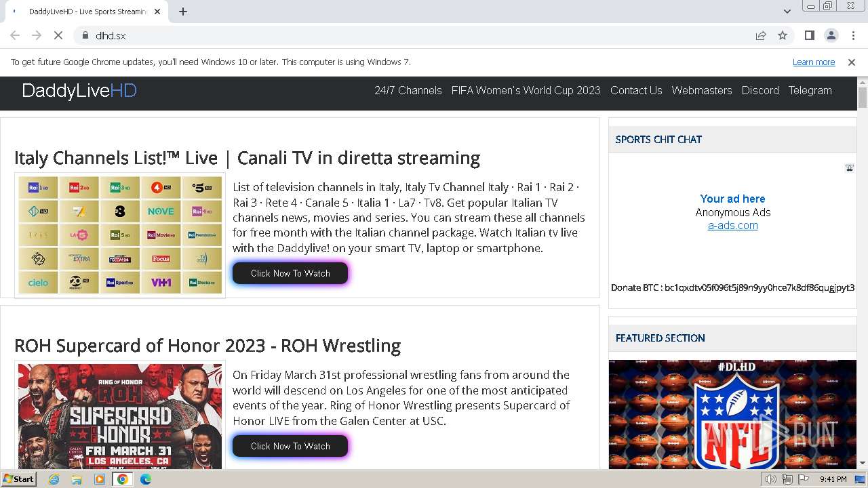
Task: Launch Internet Explorer from taskbar
Action: (54, 479)
